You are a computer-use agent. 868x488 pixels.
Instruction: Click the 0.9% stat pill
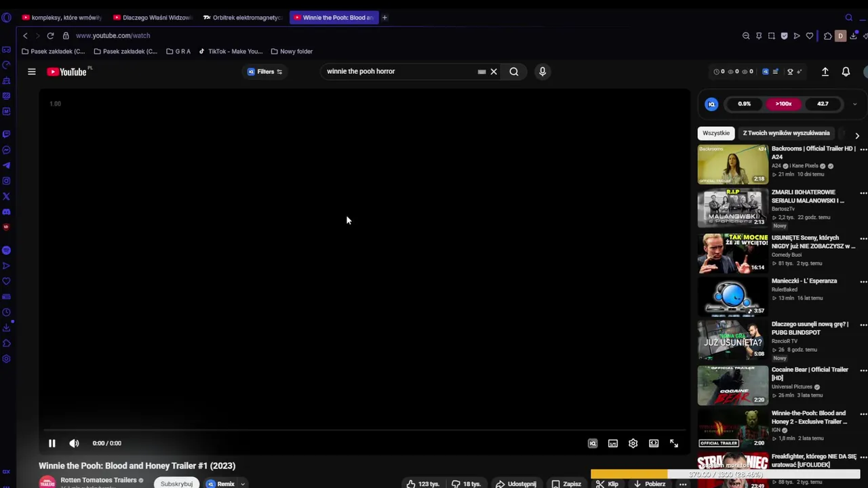tap(745, 104)
